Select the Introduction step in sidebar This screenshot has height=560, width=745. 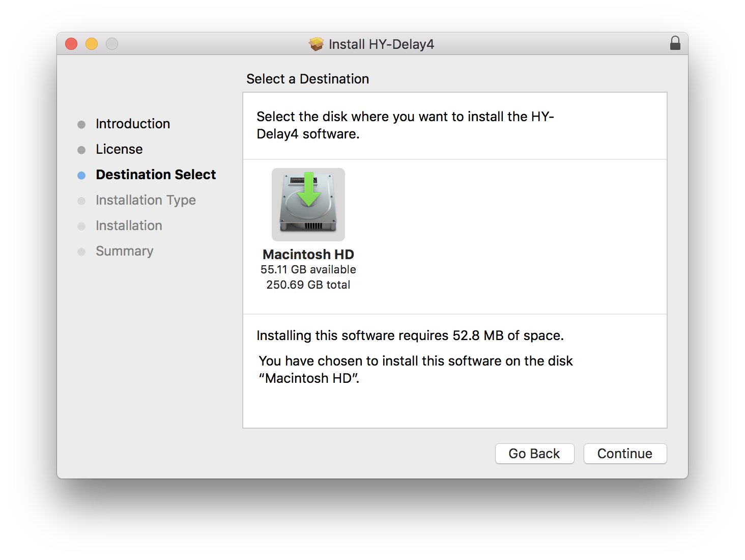[133, 124]
